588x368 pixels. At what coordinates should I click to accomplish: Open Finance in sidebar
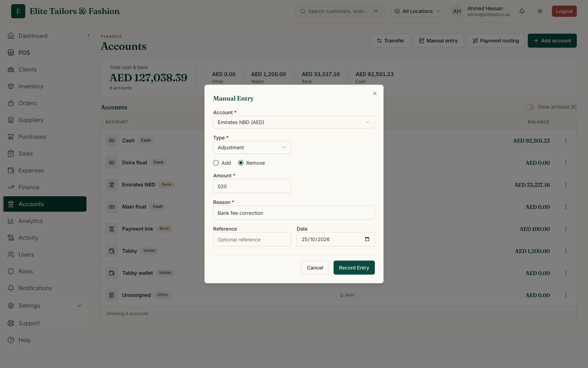[x=45, y=187]
